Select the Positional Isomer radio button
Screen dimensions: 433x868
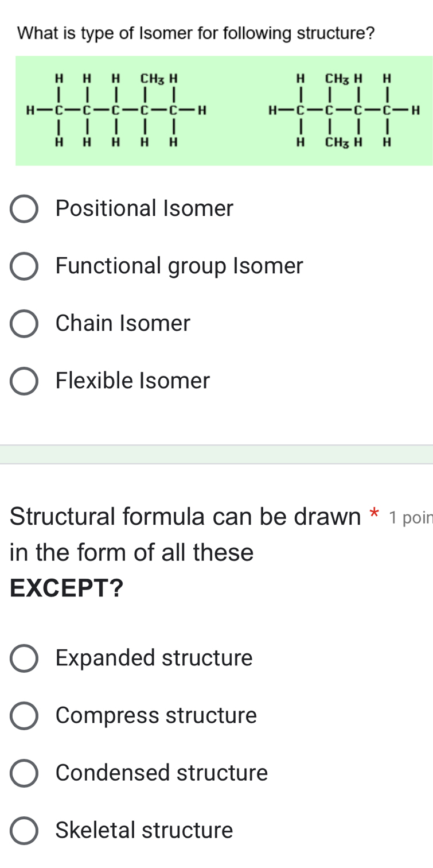(x=23, y=209)
